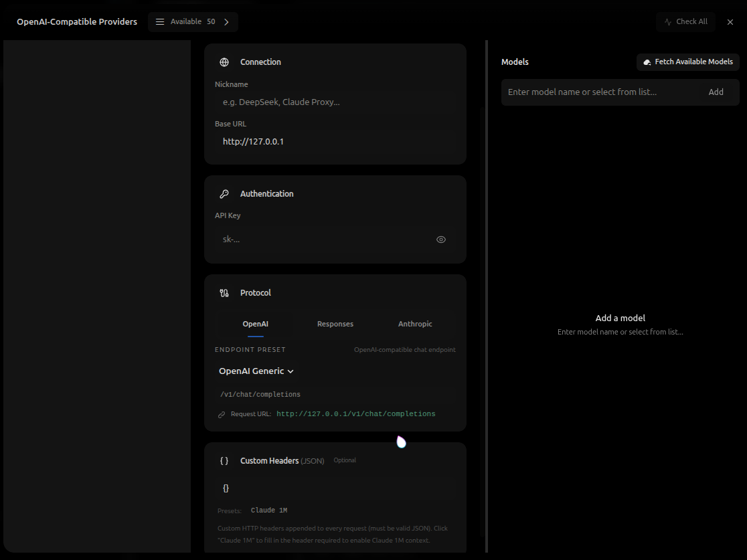The width and height of the screenshot is (747, 560).
Task: Click the key icon beside Authentication
Action: click(x=224, y=194)
